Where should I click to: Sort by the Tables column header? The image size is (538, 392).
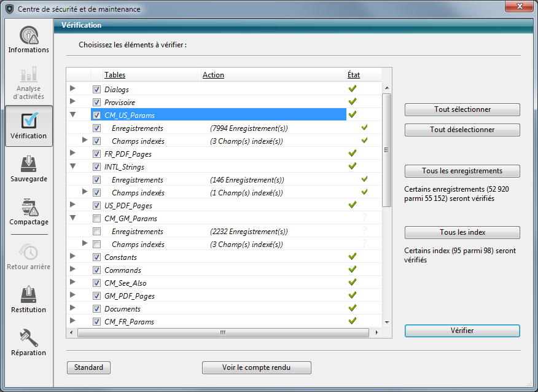[115, 75]
